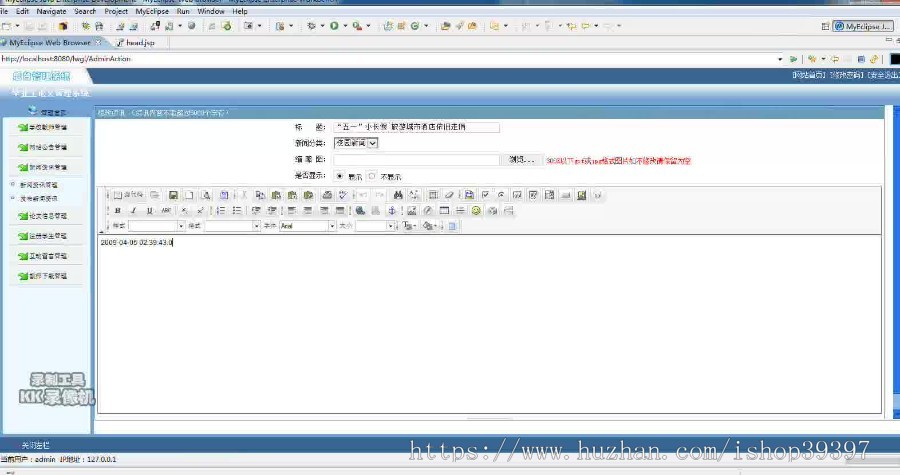Select the second radio option (不显示)
The height and width of the screenshot is (475, 900).
pos(372,176)
